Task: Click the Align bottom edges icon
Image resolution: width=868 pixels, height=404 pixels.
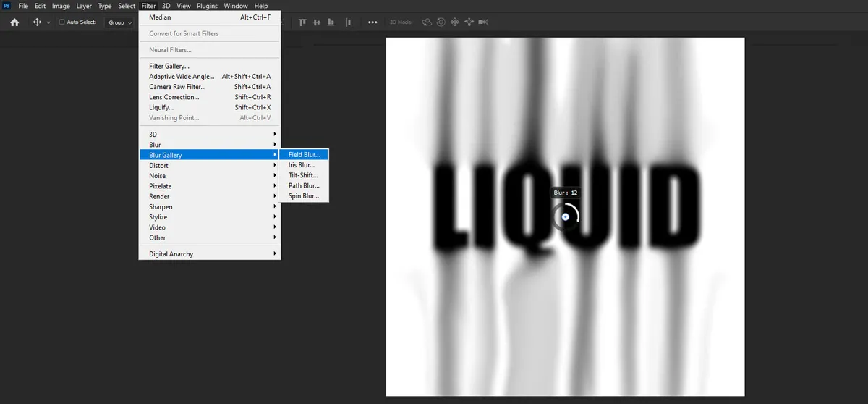Action: pyautogui.click(x=331, y=22)
